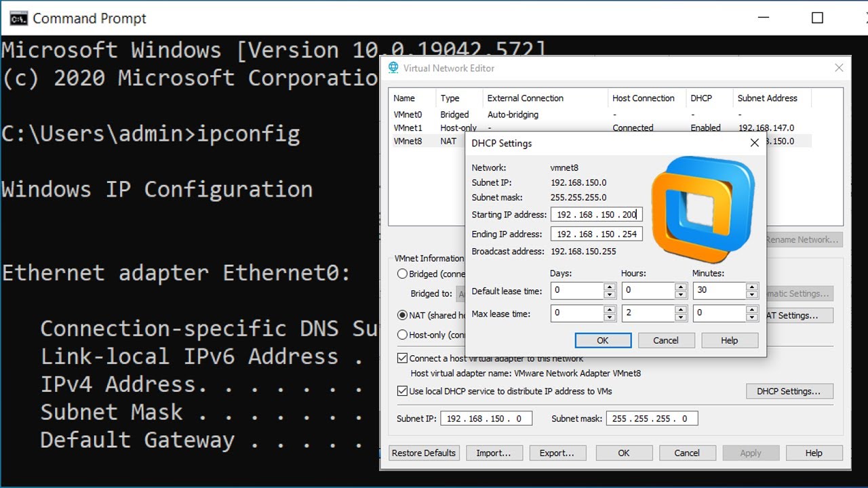
Task: Close the DHCP Settings dialog
Action: pos(754,143)
